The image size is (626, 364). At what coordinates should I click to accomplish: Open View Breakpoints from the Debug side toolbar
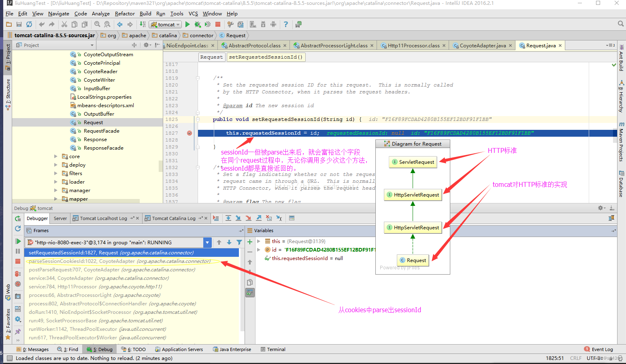click(x=18, y=274)
